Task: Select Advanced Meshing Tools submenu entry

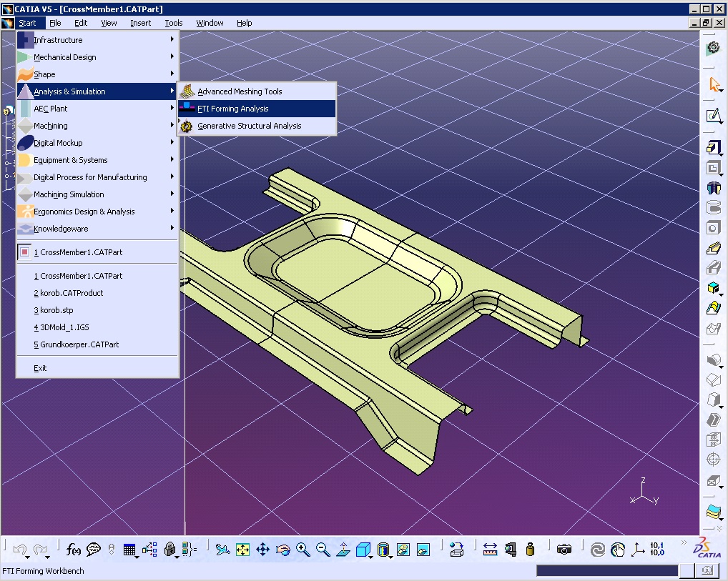Action: pos(256,91)
